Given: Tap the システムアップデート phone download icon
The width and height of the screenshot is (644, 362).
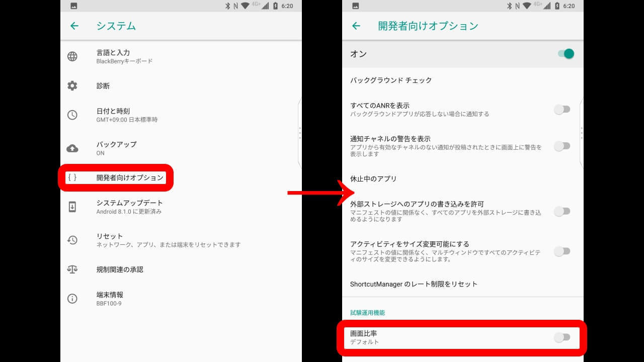Looking at the screenshot, I should (72, 207).
